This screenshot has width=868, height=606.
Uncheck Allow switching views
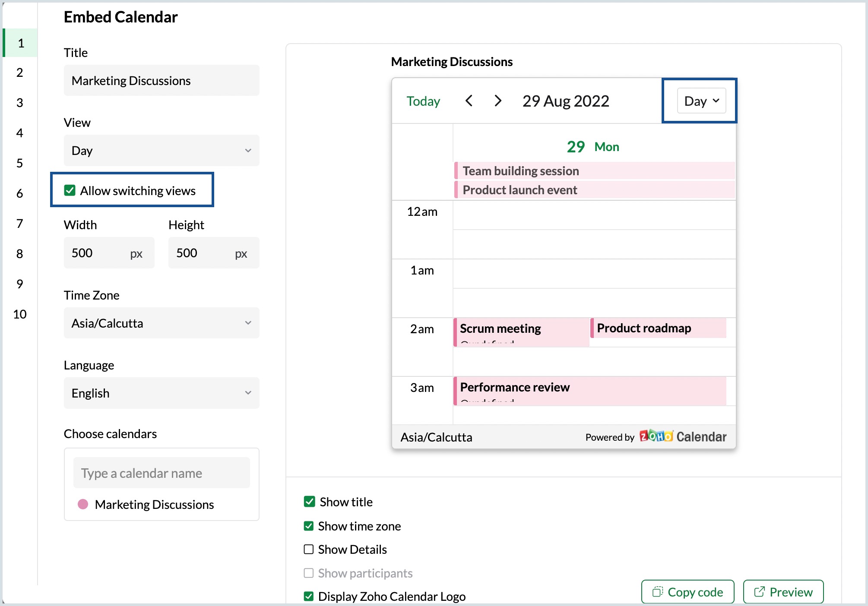click(70, 190)
